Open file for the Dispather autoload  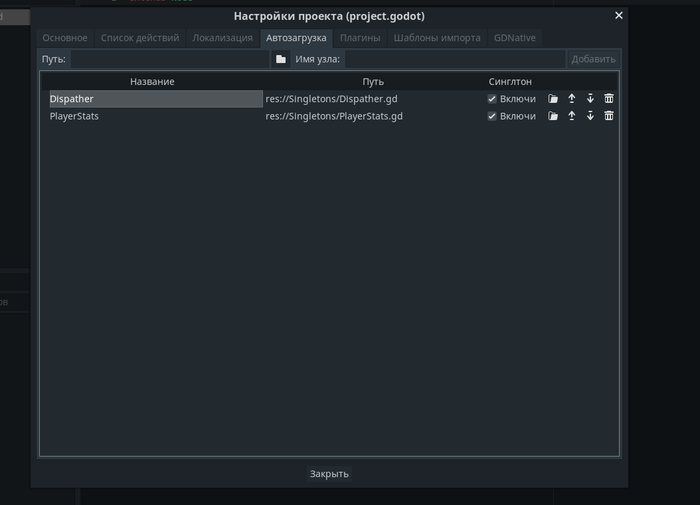[x=553, y=99]
